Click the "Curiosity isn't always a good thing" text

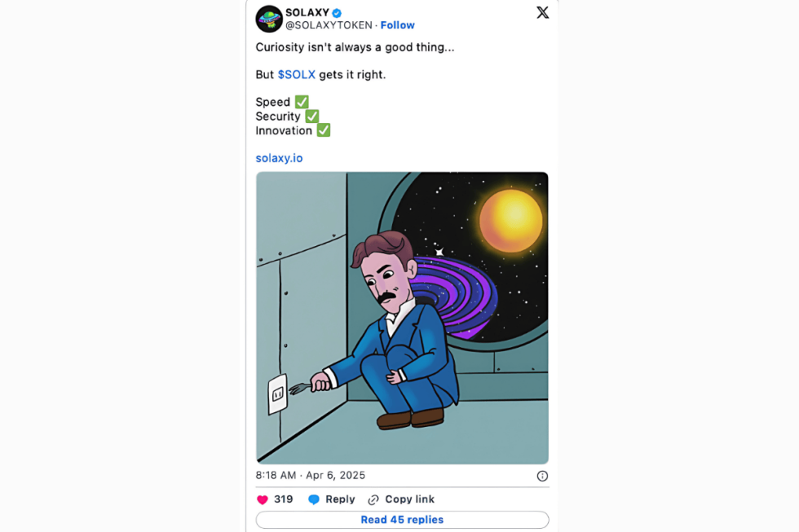[x=355, y=47]
